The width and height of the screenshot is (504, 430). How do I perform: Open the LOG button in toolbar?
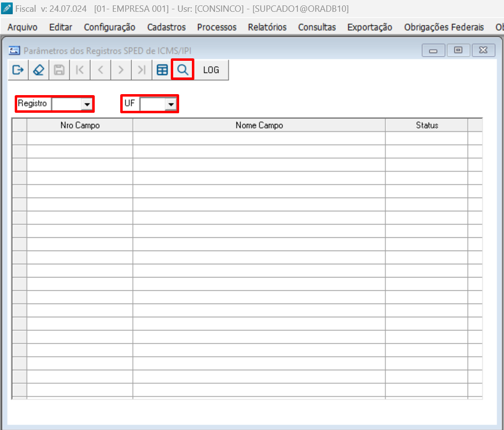(x=211, y=70)
